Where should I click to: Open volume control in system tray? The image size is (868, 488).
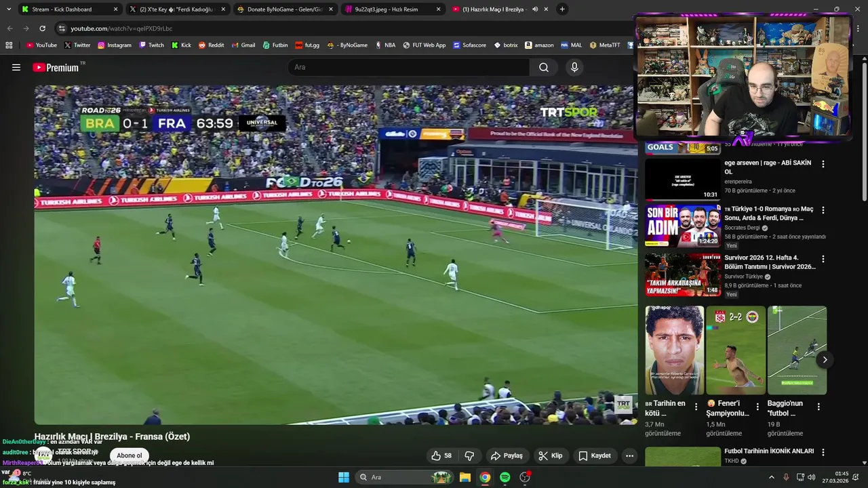click(x=811, y=477)
